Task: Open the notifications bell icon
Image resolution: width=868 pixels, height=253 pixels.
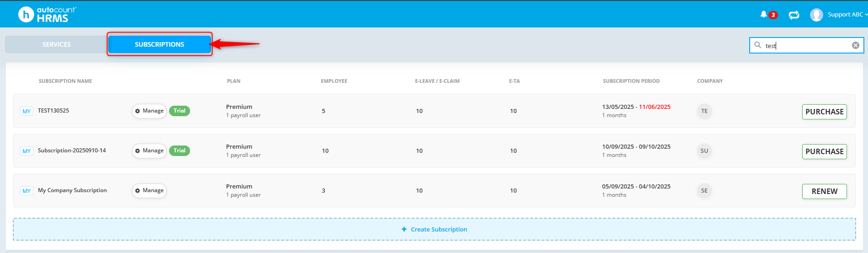Action: [x=763, y=15]
